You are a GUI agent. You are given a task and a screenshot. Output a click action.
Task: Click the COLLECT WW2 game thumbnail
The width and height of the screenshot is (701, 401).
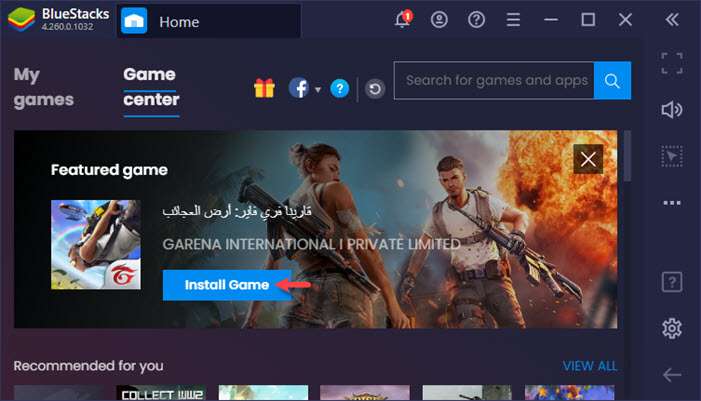[x=161, y=393]
